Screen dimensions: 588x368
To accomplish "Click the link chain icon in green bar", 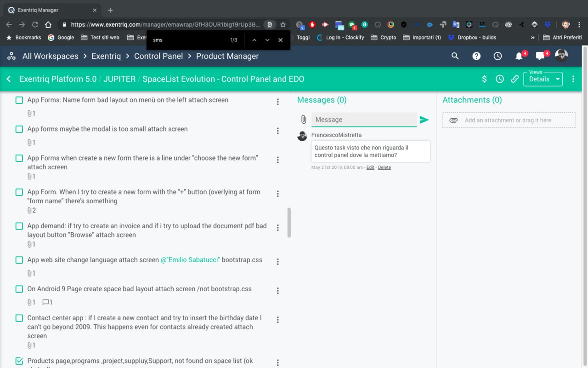I will [515, 79].
